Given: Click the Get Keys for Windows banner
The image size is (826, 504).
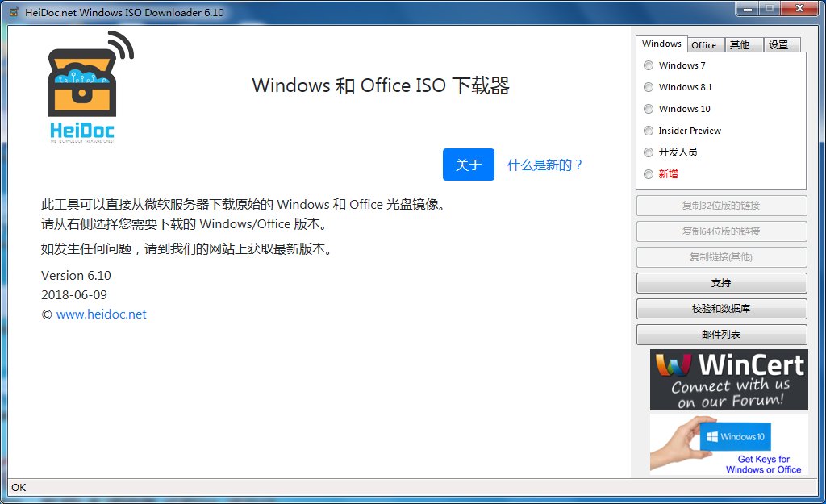Looking at the screenshot, I should 728,444.
